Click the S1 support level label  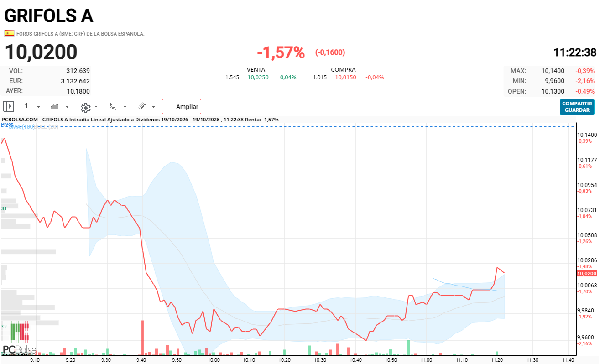coord(4,208)
